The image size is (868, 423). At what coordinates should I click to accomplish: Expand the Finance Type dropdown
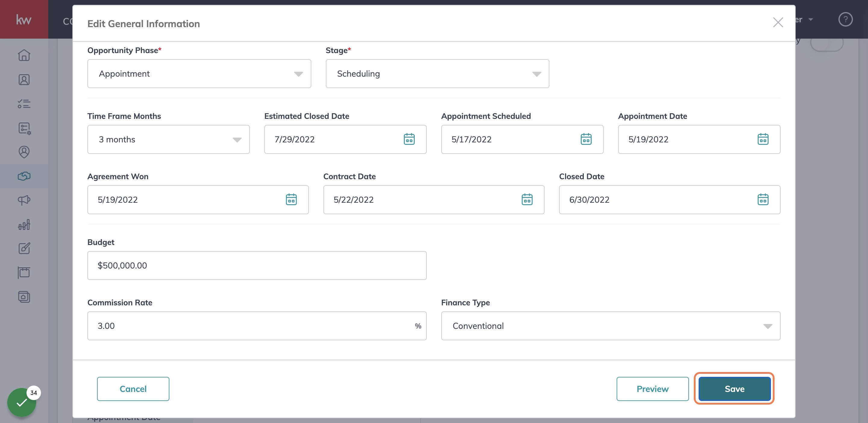coord(611,326)
